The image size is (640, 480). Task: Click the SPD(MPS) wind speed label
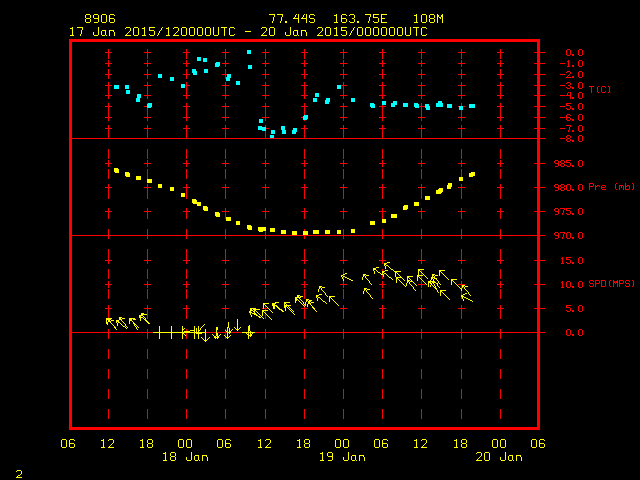[x=611, y=284]
